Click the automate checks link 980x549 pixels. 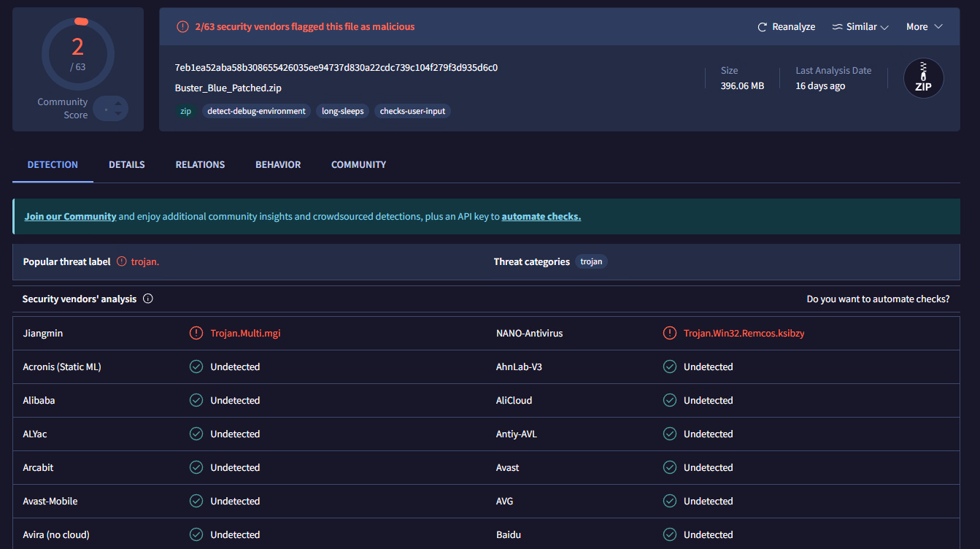click(x=541, y=217)
